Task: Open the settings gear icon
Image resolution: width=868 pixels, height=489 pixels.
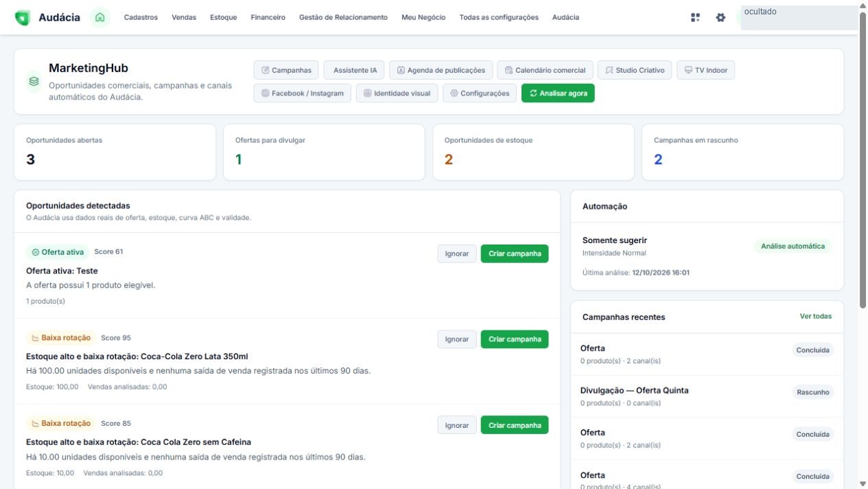Action: pyautogui.click(x=720, y=18)
